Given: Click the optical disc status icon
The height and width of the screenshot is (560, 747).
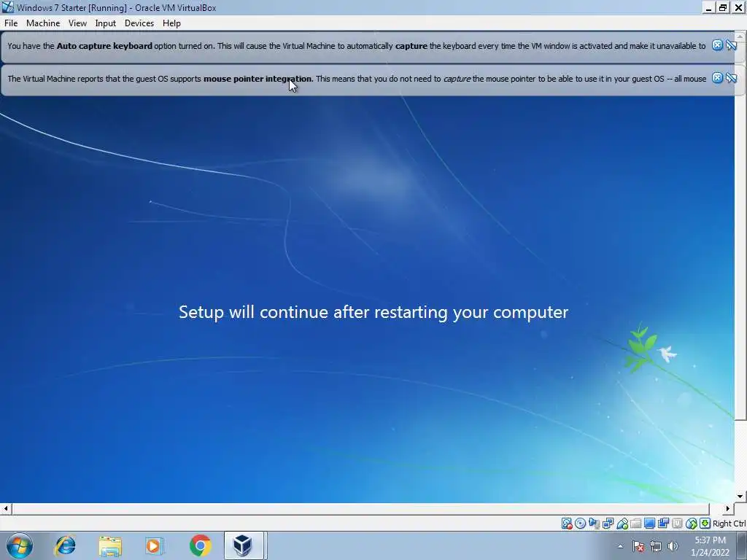Looking at the screenshot, I should coord(580,524).
